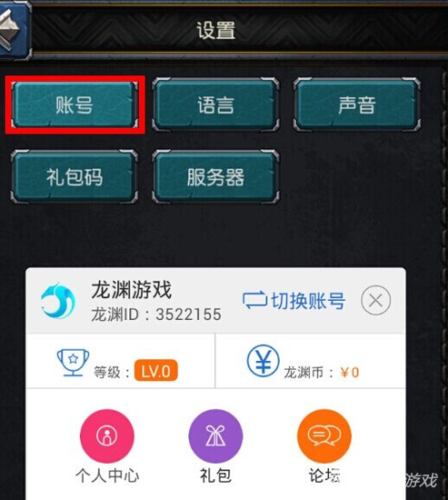Open the pink 个人中心 icon
Screen dimensions: 448x500
(x=107, y=435)
